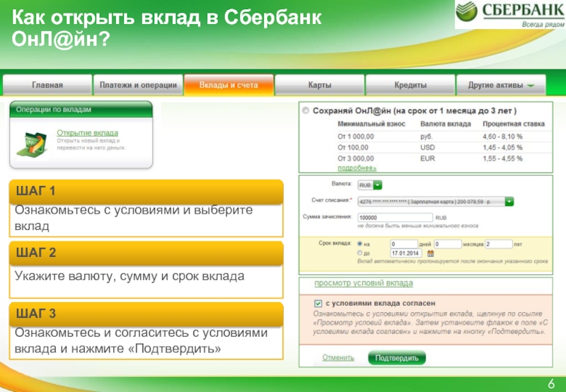
Task: Open the 'просмотр условий вклада' link
Action: click(x=363, y=283)
